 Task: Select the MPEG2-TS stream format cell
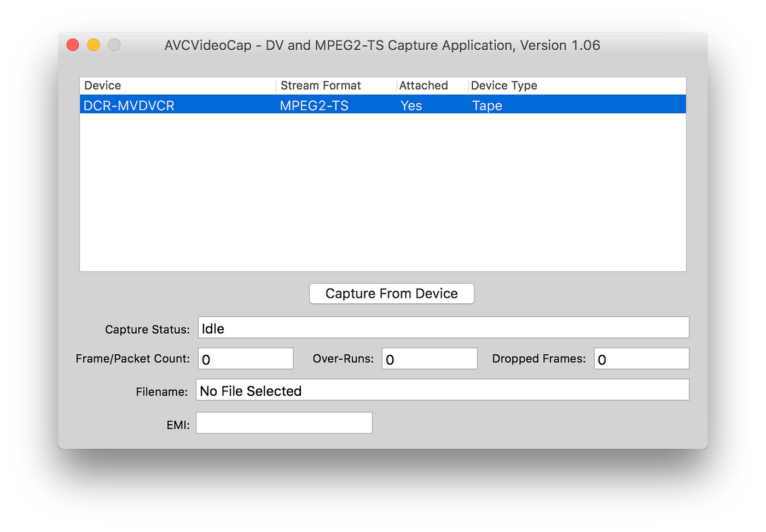(314, 105)
